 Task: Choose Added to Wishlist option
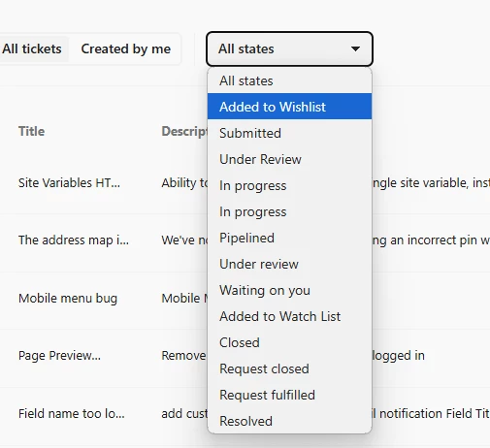(289, 107)
